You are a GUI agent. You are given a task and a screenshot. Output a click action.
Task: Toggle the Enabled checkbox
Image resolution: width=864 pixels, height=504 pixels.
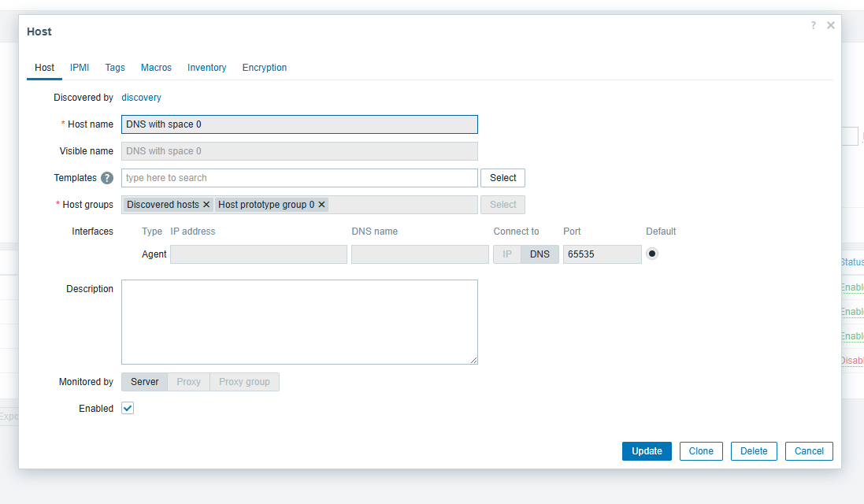pyautogui.click(x=128, y=408)
